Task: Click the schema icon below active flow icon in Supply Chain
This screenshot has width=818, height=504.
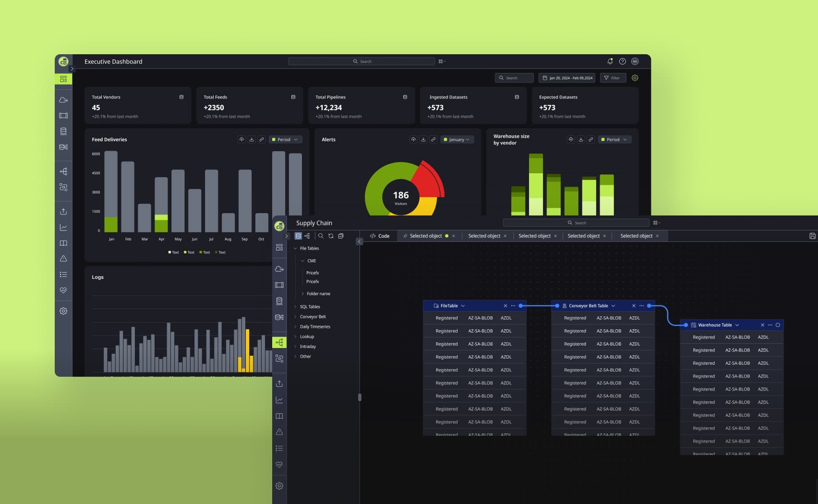Action: 279,359
